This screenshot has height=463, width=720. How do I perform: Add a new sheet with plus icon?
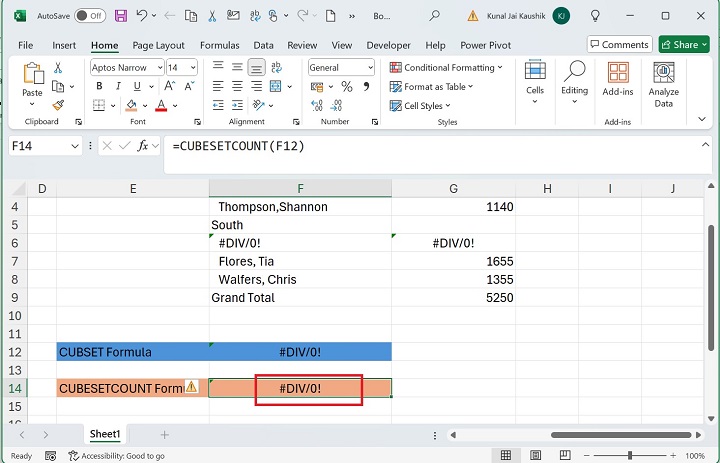point(165,435)
